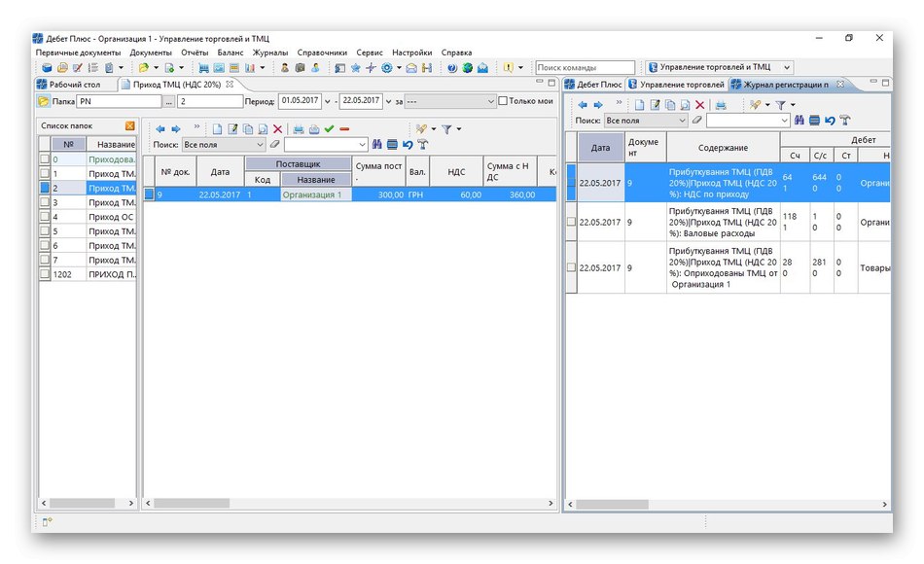Open the Управление торговлей и ТМЦ dropdown
The height and width of the screenshot is (564, 924).
(719, 67)
